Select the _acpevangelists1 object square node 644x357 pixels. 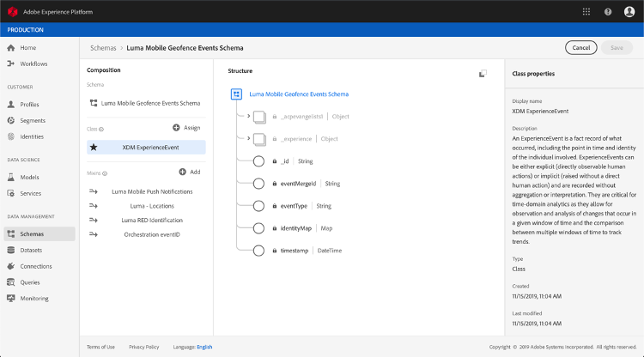[x=259, y=118]
